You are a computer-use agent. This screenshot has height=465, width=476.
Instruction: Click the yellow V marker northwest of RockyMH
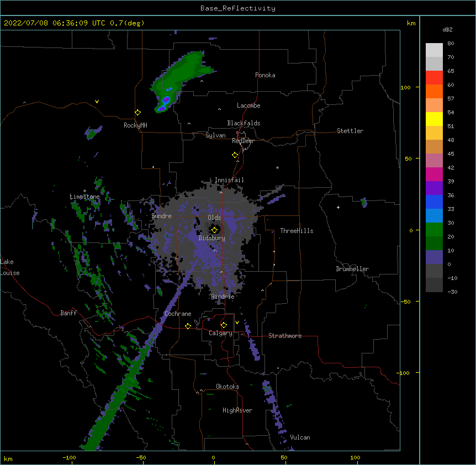point(97,102)
